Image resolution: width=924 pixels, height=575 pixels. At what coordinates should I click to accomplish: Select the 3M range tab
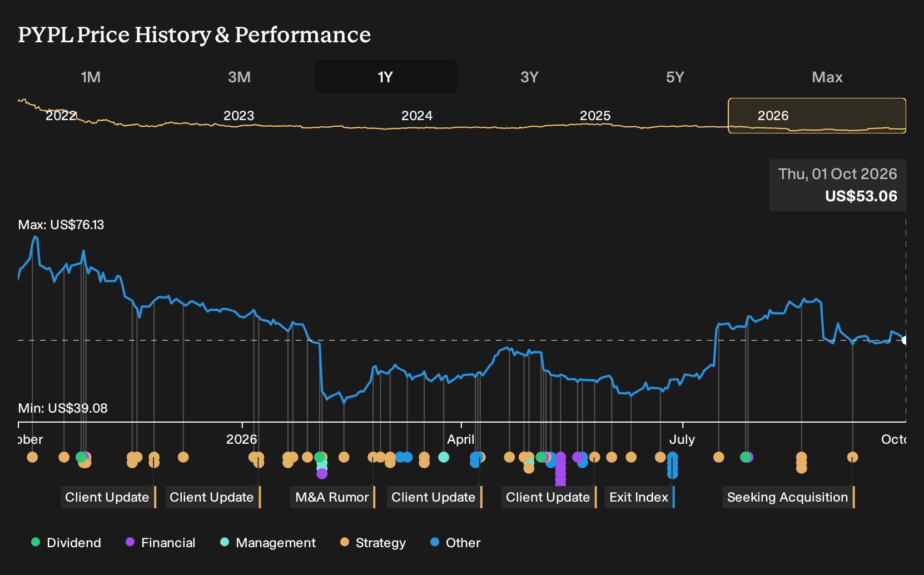point(239,77)
